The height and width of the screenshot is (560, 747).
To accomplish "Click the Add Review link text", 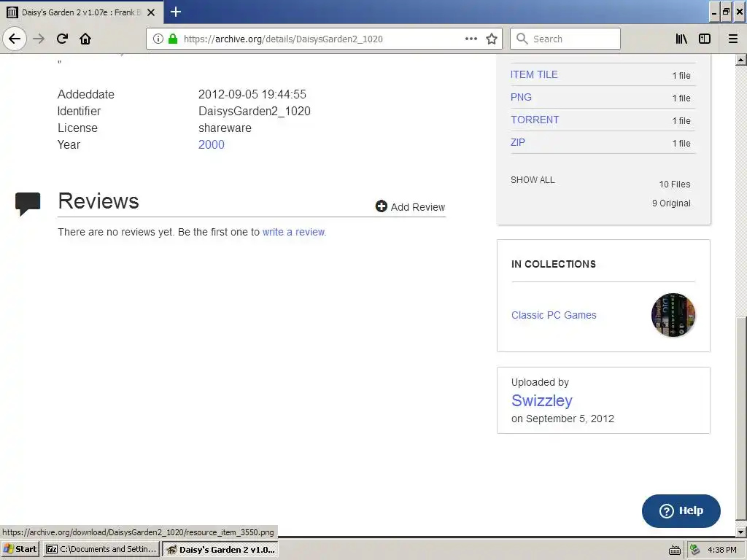I will pyautogui.click(x=418, y=207).
